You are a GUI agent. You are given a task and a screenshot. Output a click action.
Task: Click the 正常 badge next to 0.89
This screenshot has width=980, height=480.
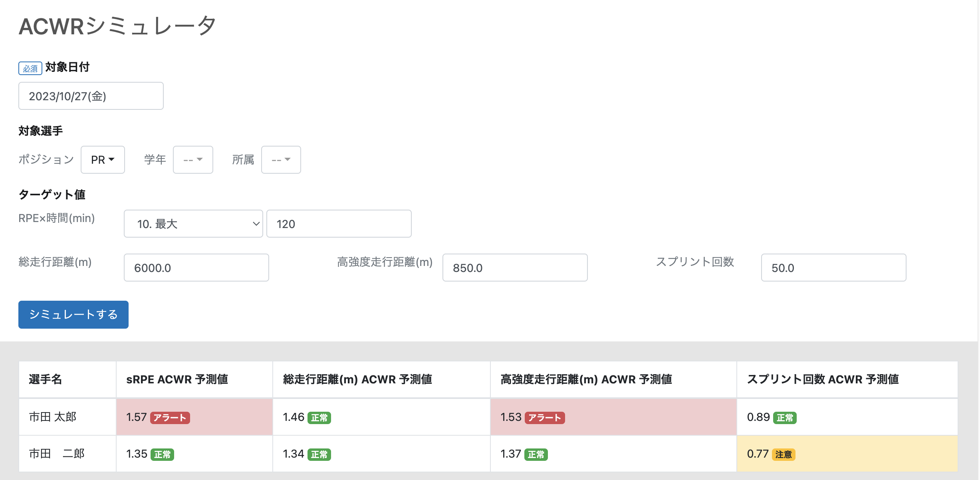(x=785, y=418)
